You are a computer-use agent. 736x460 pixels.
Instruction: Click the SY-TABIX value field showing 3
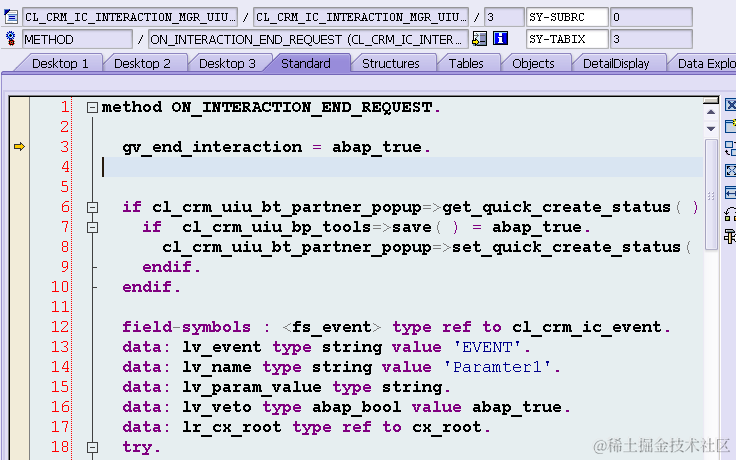pos(651,39)
